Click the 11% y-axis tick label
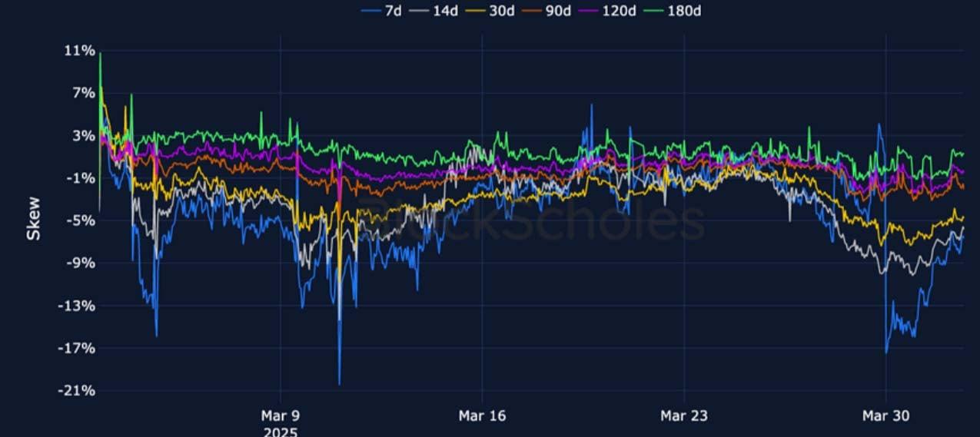 (x=80, y=51)
